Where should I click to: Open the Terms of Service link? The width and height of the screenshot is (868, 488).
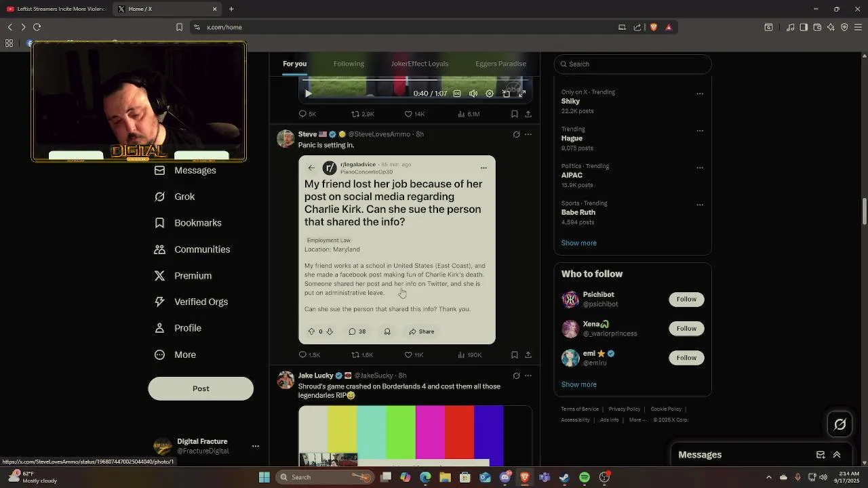tap(580, 409)
